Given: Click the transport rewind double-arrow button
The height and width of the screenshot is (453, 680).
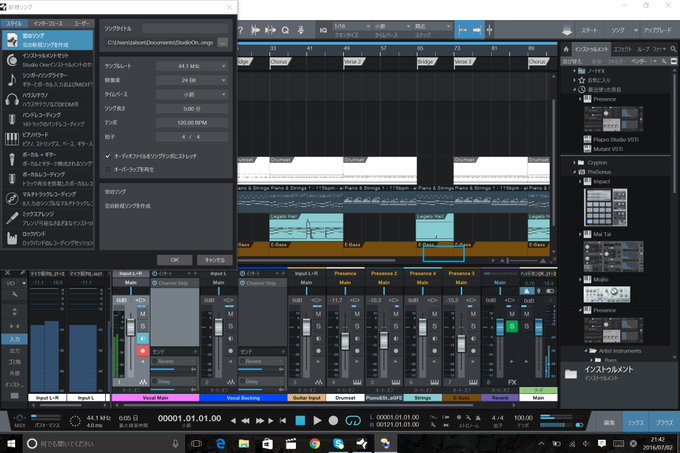Looking at the screenshot, I should pos(245,420).
